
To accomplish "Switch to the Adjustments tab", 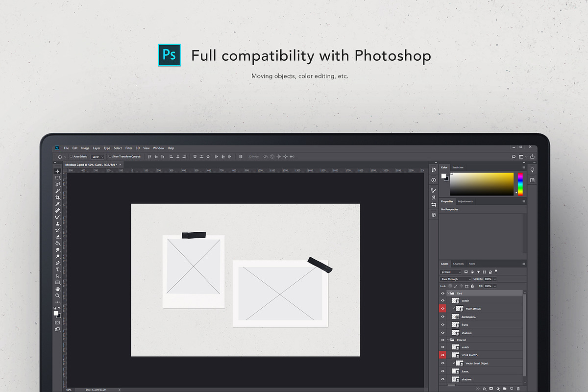I will (465, 201).
